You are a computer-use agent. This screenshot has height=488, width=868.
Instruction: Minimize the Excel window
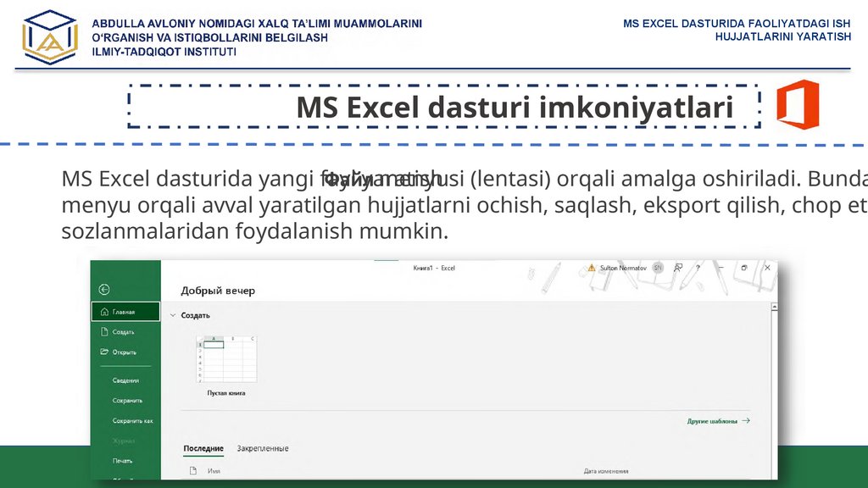coord(721,268)
